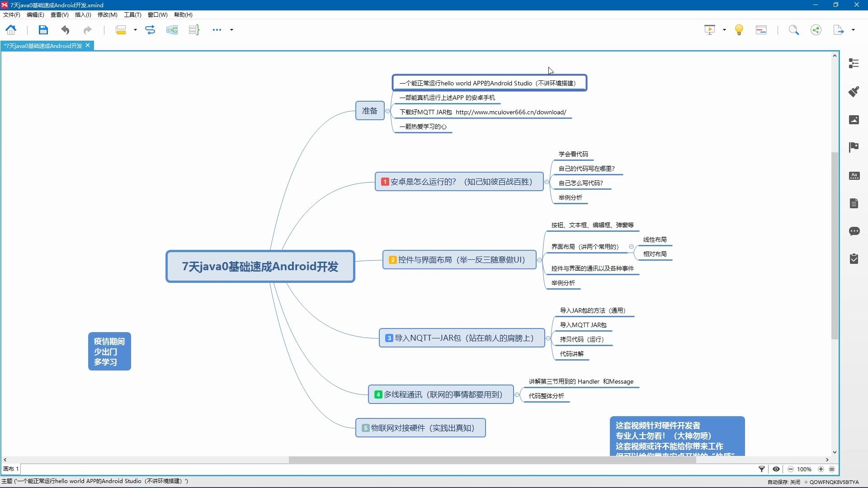Toggle the eye visibility icon in status bar
Image resolution: width=868 pixels, height=488 pixels.
point(776,469)
